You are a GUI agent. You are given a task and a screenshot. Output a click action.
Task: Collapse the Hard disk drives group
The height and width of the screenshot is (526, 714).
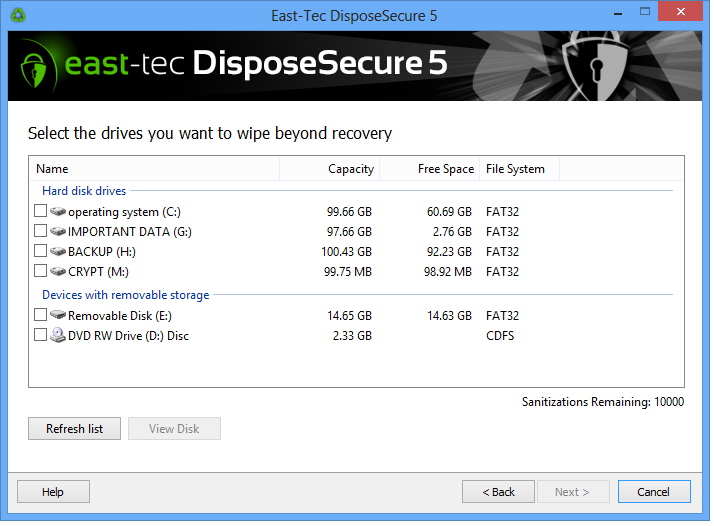coord(84,191)
